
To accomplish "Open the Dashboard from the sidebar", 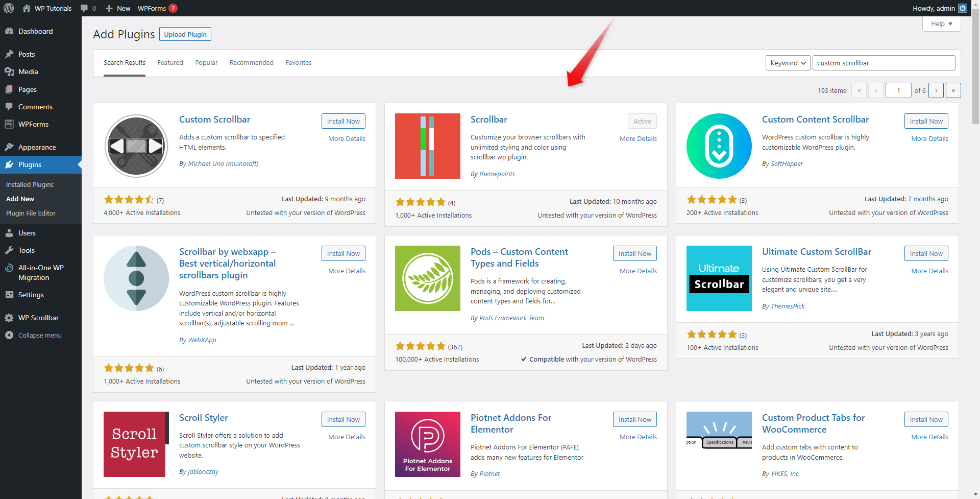I will [35, 31].
